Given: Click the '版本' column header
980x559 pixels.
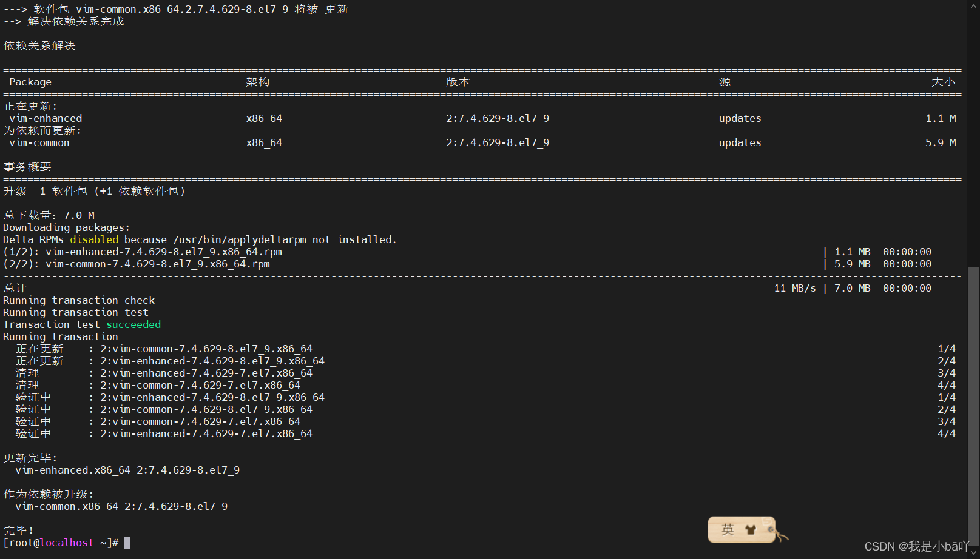Looking at the screenshot, I should point(458,82).
